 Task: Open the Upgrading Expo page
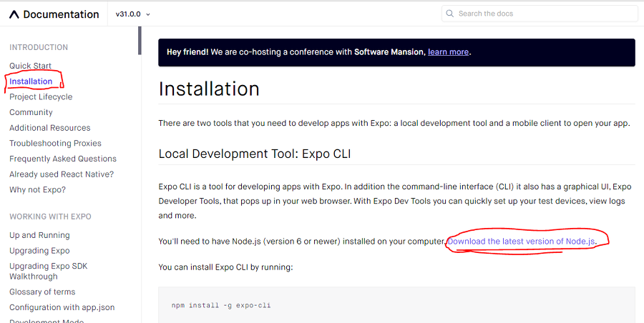39,251
